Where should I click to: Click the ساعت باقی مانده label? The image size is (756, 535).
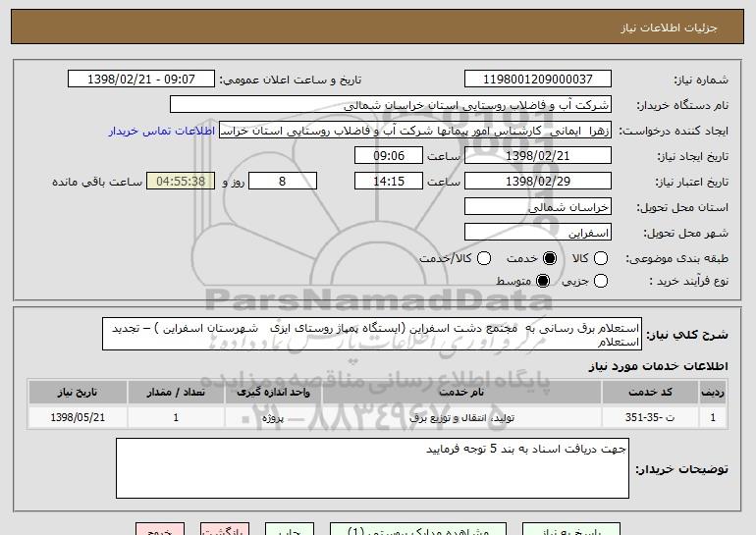point(97,182)
